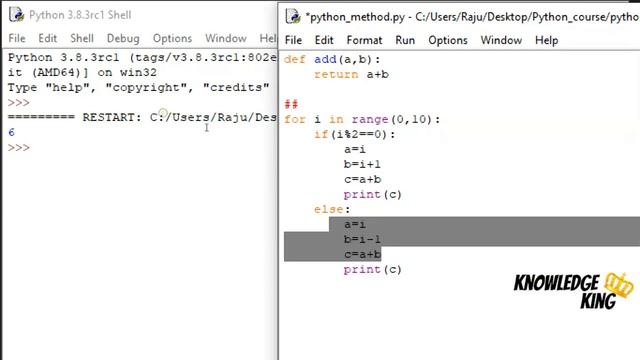Click the last 'print(c)' line below selection
Image resolution: width=640 pixels, height=360 pixels.
coord(373,269)
